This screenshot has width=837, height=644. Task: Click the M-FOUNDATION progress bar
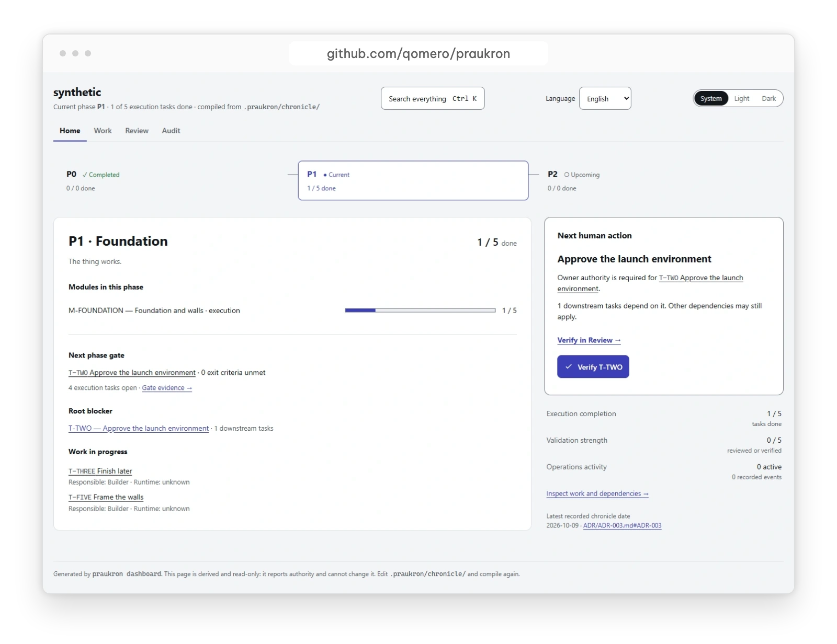point(420,310)
